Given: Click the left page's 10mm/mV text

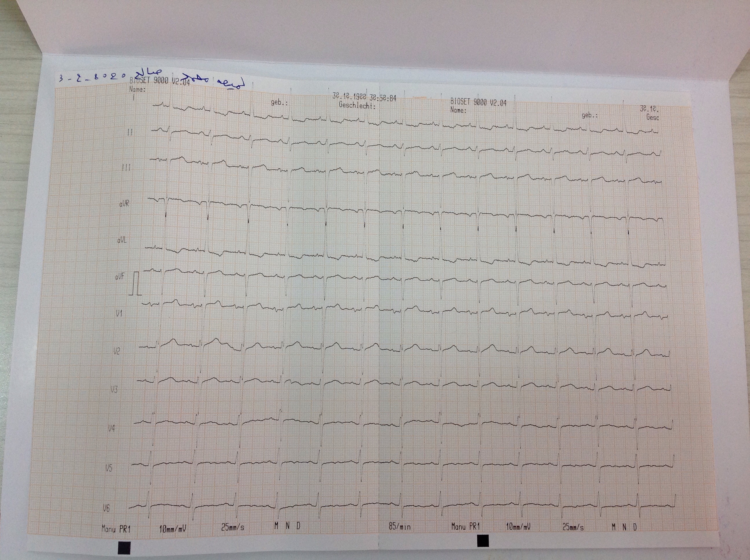Looking at the screenshot, I should tap(173, 528).
